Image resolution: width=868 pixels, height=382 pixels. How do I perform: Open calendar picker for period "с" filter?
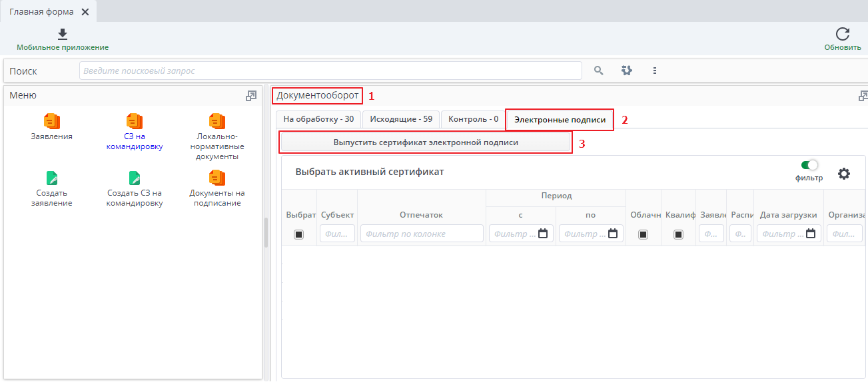(x=543, y=234)
